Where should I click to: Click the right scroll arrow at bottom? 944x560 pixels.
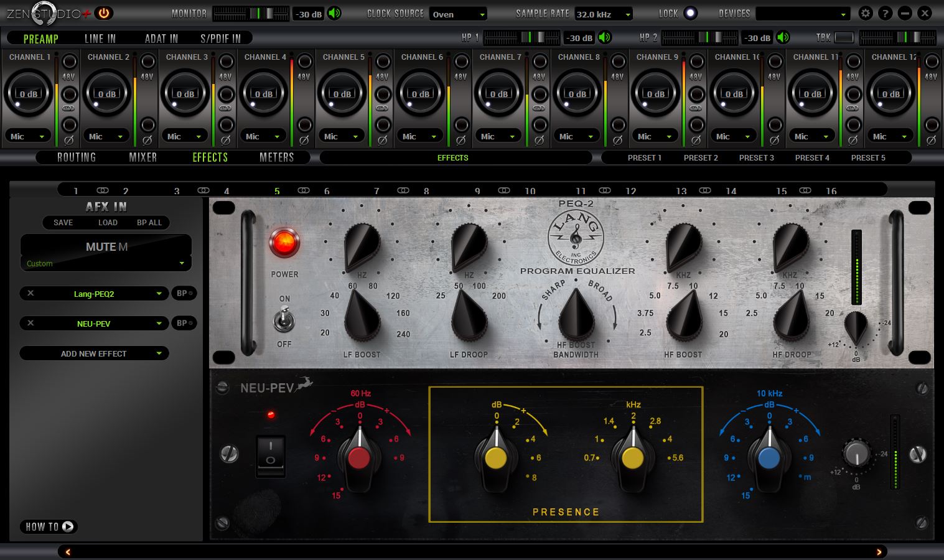879,552
